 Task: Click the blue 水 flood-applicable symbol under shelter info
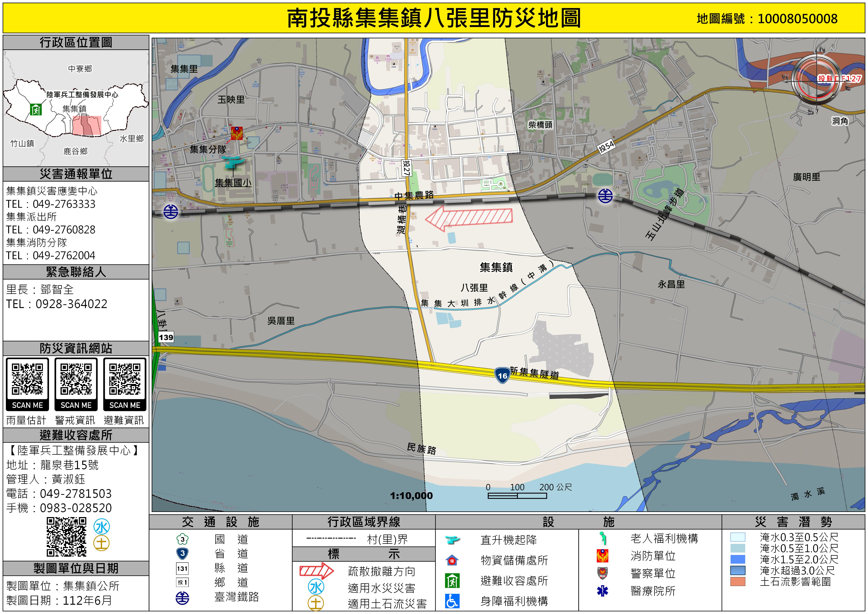tap(102, 527)
